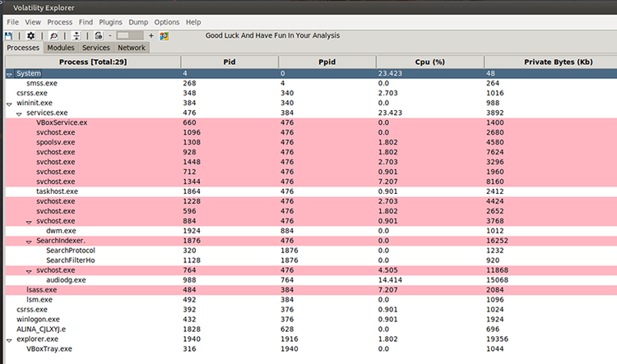Switch to the Modules tab

click(61, 48)
